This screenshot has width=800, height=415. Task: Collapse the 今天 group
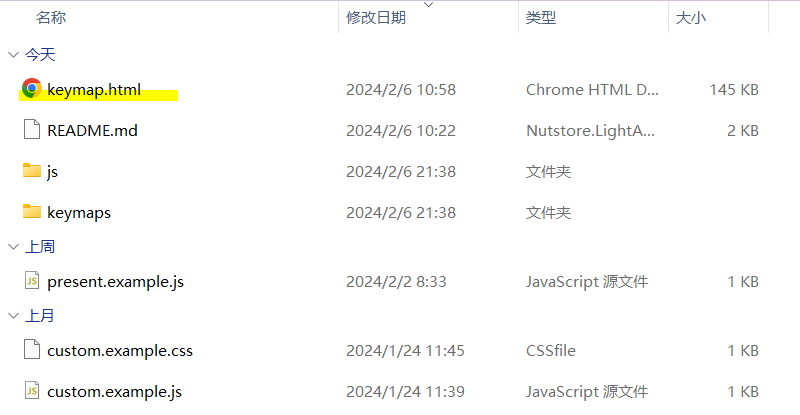tap(12, 55)
